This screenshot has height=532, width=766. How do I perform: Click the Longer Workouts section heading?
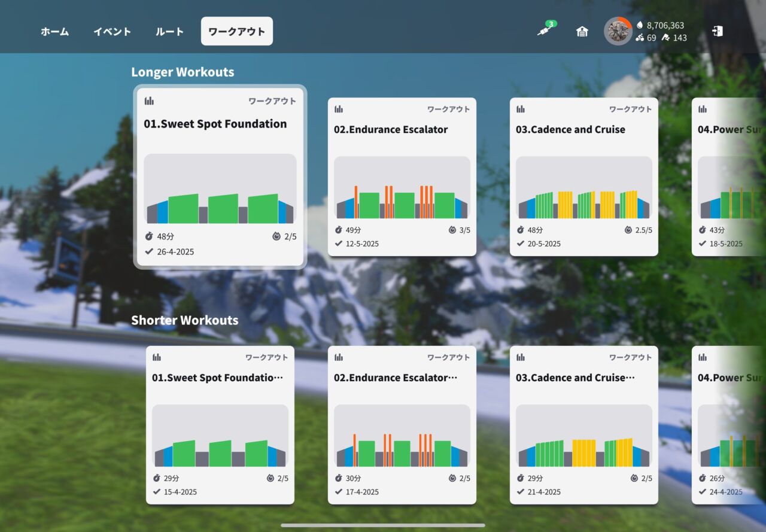(183, 72)
